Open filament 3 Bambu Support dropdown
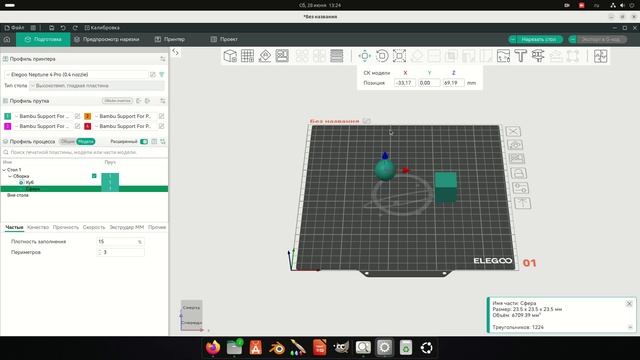Viewport: 640px width, 360px height. [43, 127]
